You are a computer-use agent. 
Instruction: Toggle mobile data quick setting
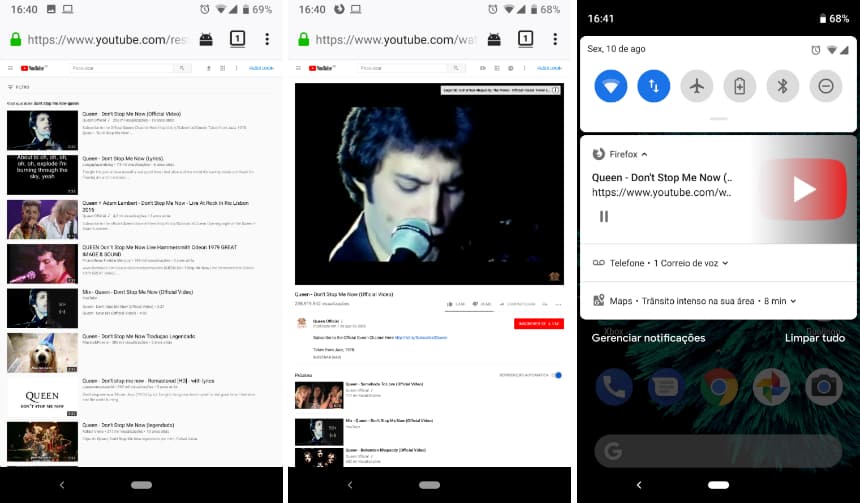tap(654, 86)
